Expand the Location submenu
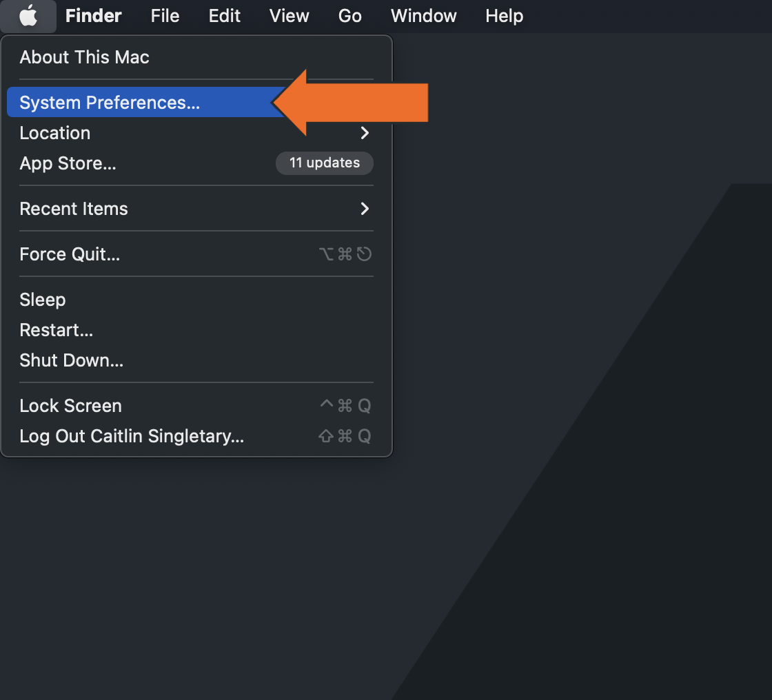 coord(54,133)
